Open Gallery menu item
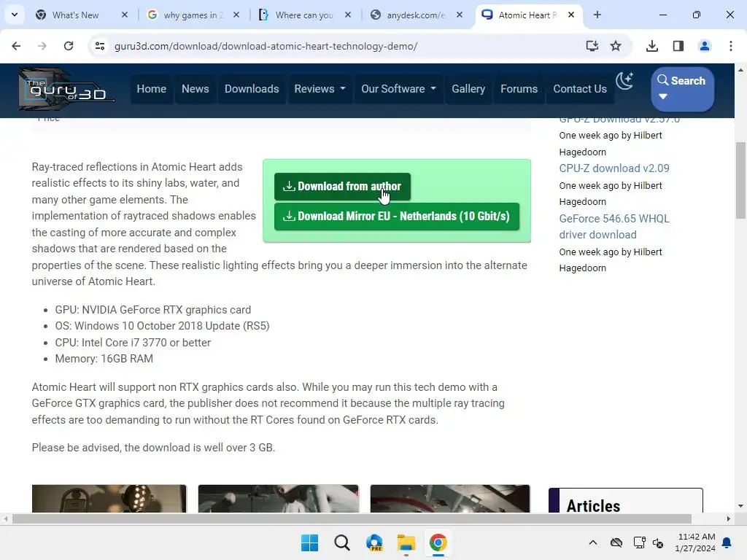This screenshot has width=747, height=560. pyautogui.click(x=468, y=89)
